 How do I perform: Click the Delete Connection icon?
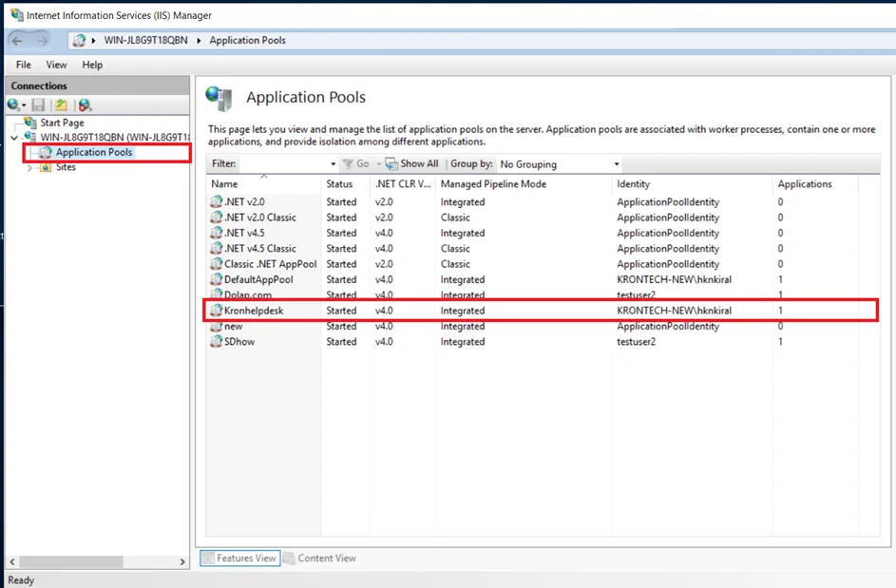(86, 104)
